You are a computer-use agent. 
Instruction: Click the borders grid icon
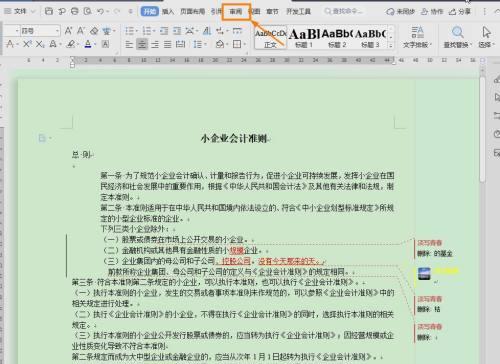[x=237, y=44]
